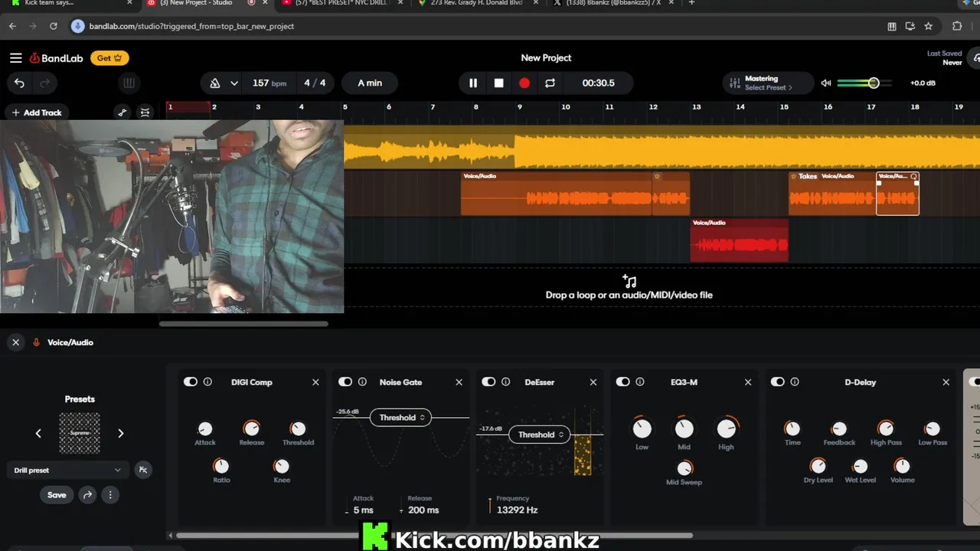The image size is (980, 551).
Task: Open Mastering Select Preset menu
Action: point(768,83)
